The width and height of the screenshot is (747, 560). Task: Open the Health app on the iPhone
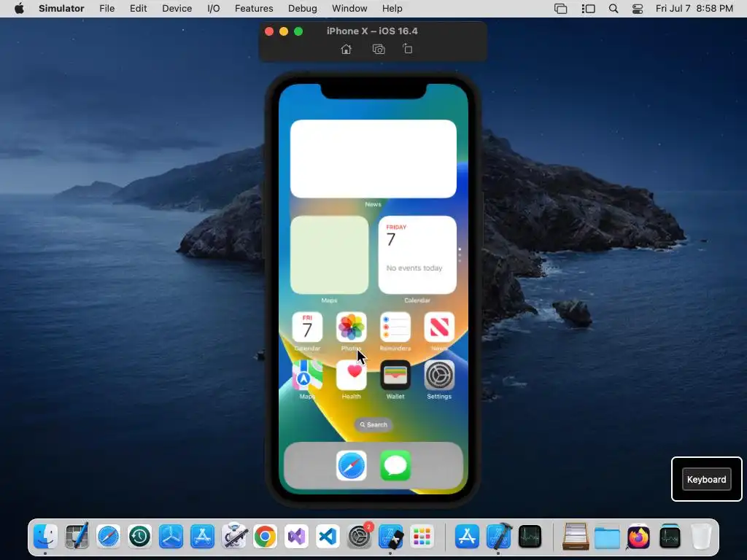(x=351, y=376)
